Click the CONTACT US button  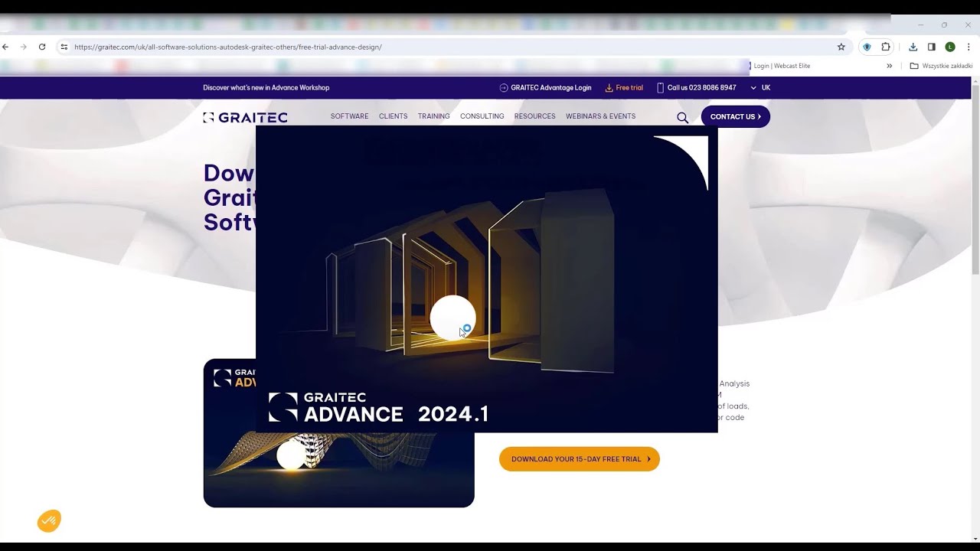[x=736, y=116]
